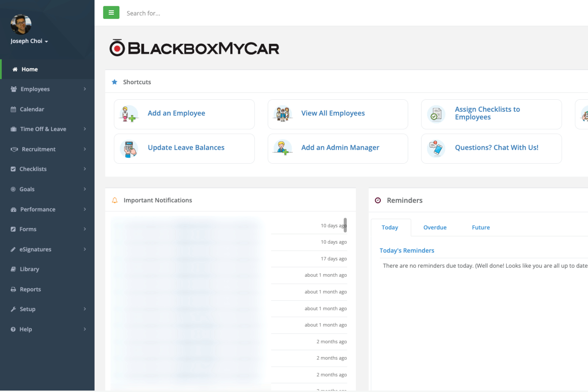The width and height of the screenshot is (588, 392).
Task: Click the Performance gauge icon
Action: (13, 209)
